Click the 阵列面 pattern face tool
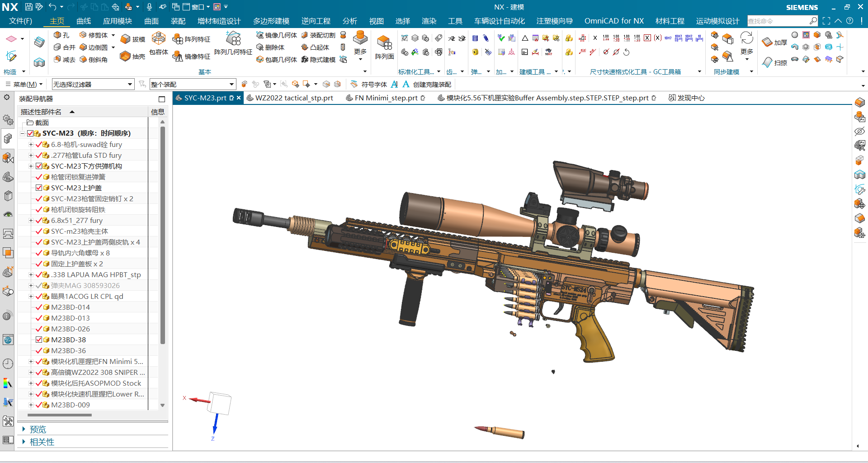This screenshot has width=868, height=463. pos(385,47)
